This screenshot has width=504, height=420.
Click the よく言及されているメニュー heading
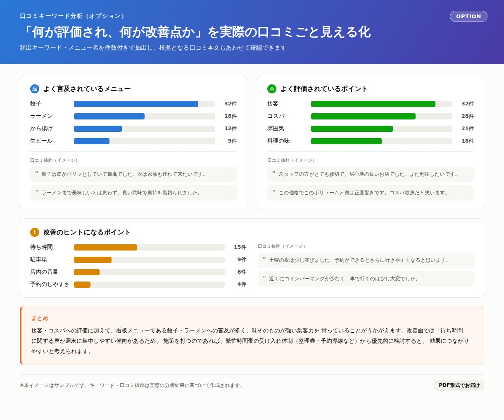[x=87, y=89]
